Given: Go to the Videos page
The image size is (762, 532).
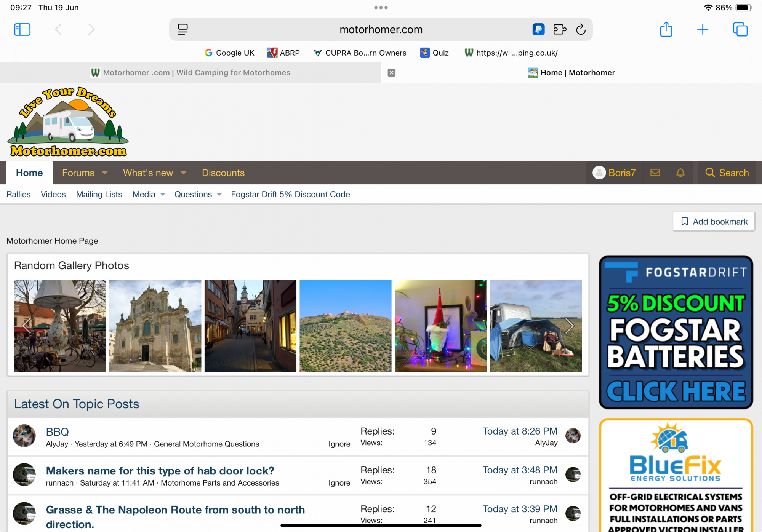Looking at the screenshot, I should tap(53, 194).
